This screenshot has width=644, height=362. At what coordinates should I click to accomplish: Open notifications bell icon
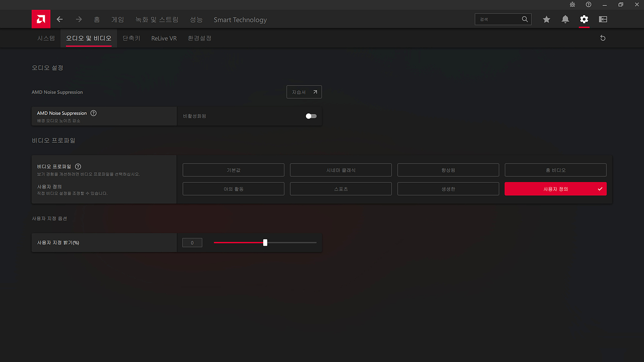[565, 19]
